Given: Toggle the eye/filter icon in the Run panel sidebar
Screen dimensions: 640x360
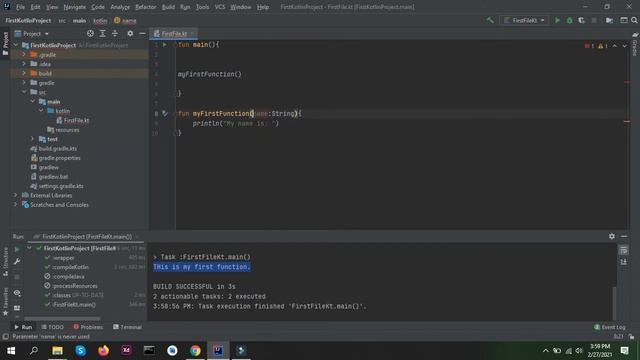Looking at the screenshot, I should click(x=17, y=293).
